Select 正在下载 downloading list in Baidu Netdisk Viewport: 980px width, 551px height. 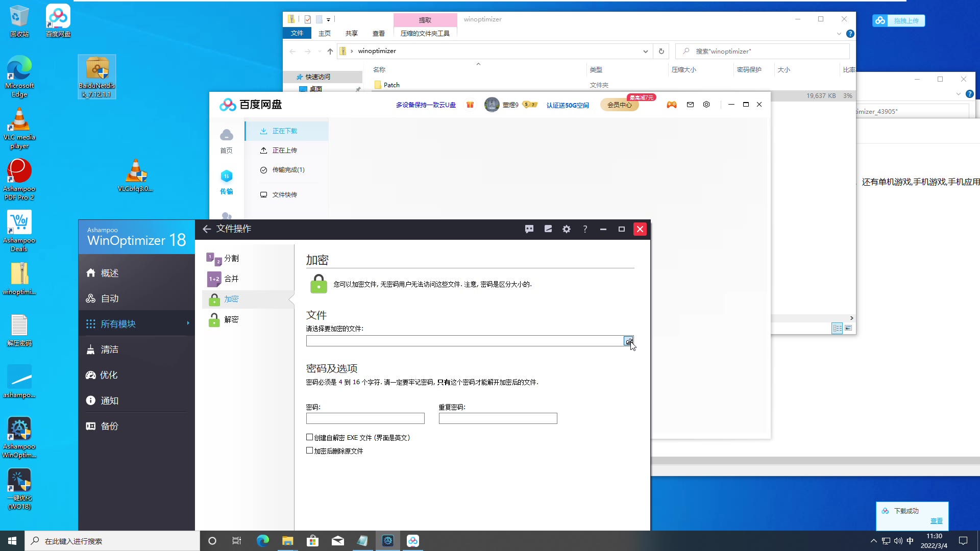coord(286,131)
